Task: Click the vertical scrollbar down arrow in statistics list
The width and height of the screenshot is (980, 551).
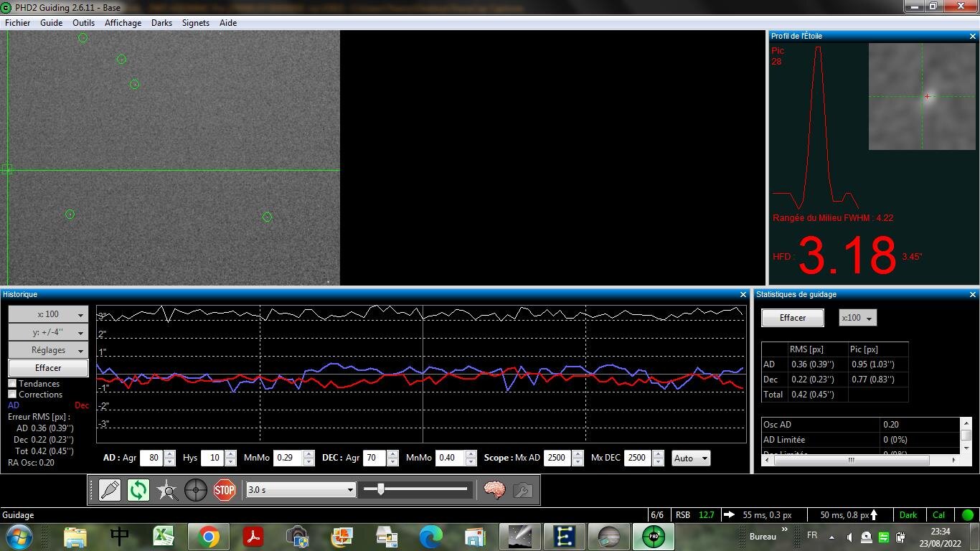Action: click(x=966, y=449)
